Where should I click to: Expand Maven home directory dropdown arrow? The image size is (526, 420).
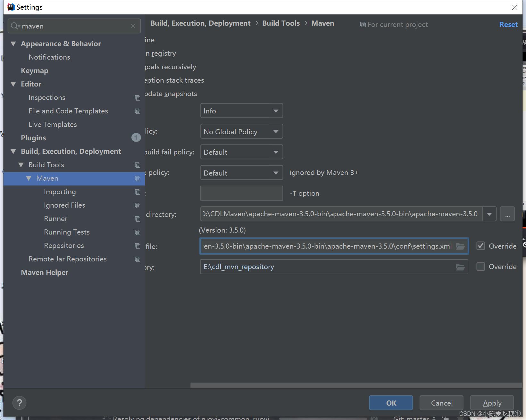point(489,214)
